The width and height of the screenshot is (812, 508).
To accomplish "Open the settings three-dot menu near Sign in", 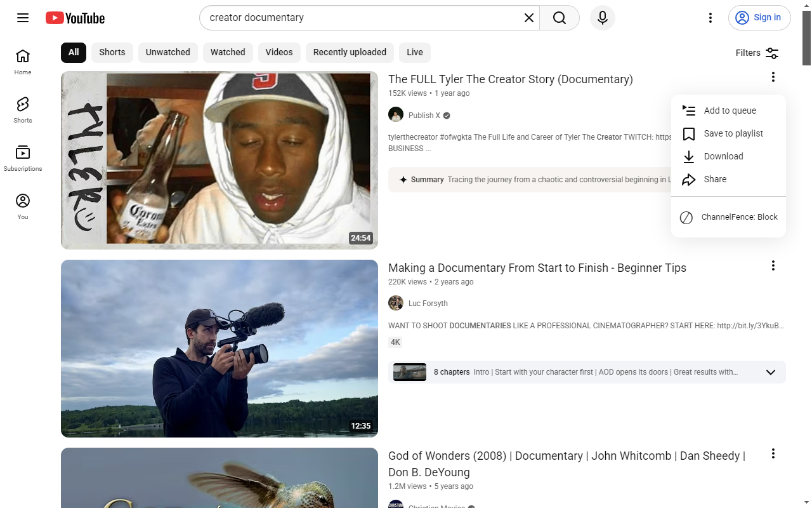I will coord(710,18).
